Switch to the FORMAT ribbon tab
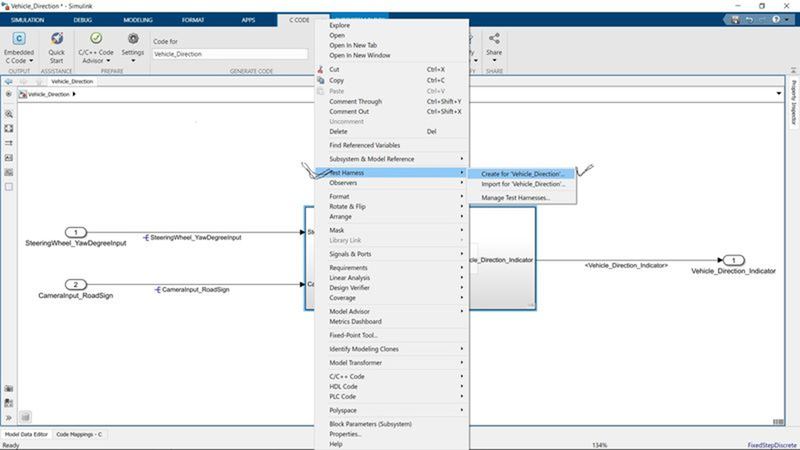The width and height of the screenshot is (800, 450). click(x=193, y=20)
